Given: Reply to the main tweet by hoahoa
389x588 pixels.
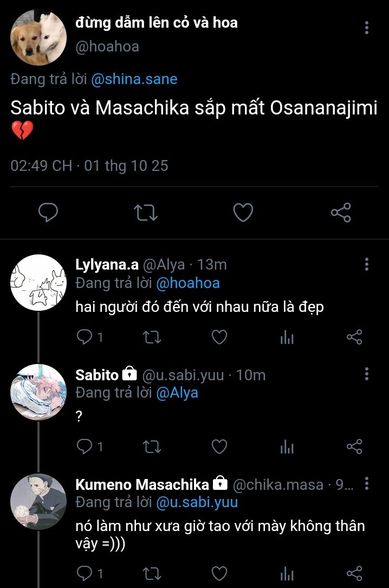Looking at the screenshot, I should click(48, 212).
